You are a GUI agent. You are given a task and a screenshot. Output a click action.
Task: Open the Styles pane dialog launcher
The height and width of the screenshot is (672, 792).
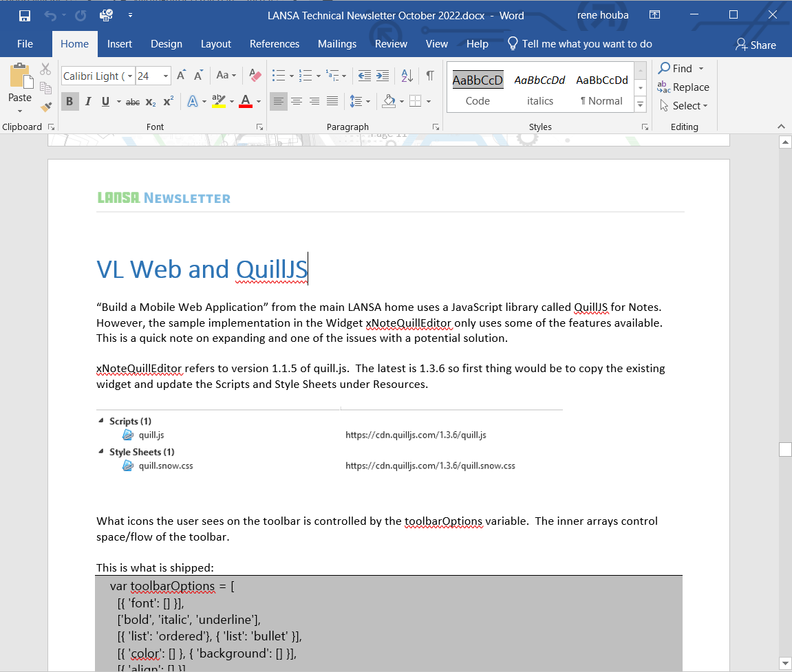click(645, 127)
